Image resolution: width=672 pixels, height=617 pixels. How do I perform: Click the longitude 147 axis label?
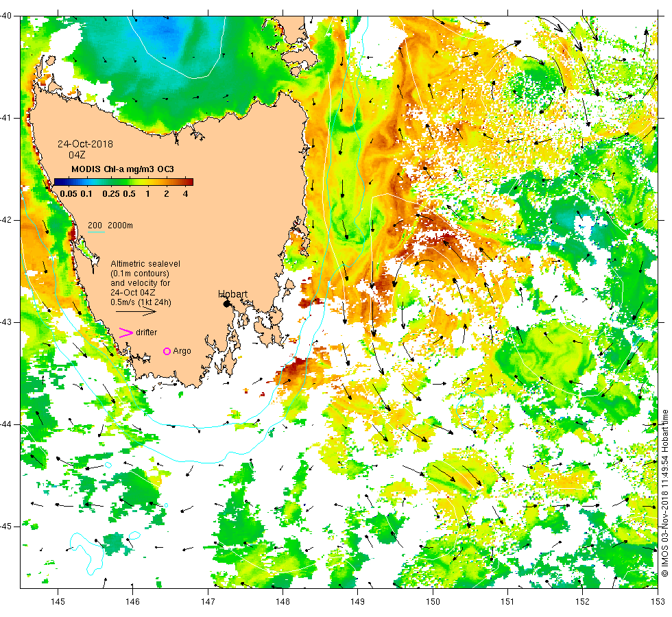pyautogui.click(x=208, y=602)
